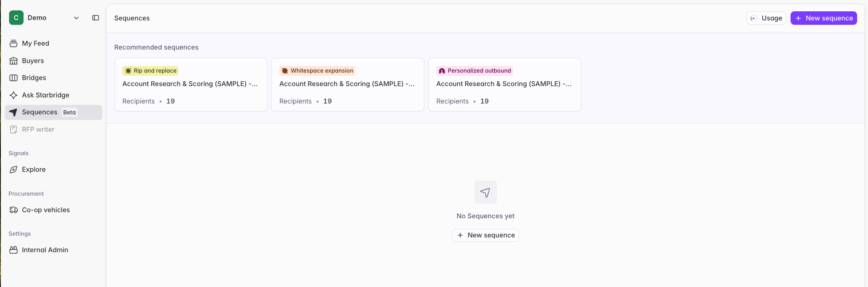Go to the Buyers page
The width and height of the screenshot is (868, 287).
[54, 61]
